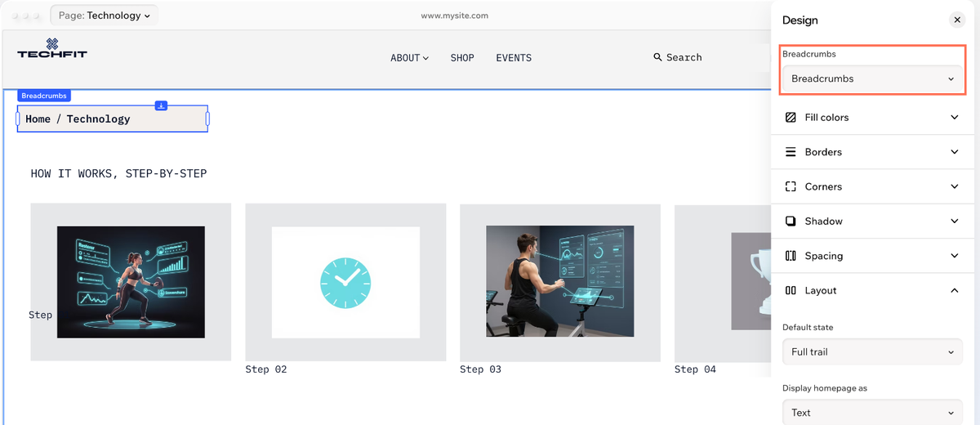Select the man on exercise bike image
The width and height of the screenshot is (980, 425).
(x=560, y=282)
